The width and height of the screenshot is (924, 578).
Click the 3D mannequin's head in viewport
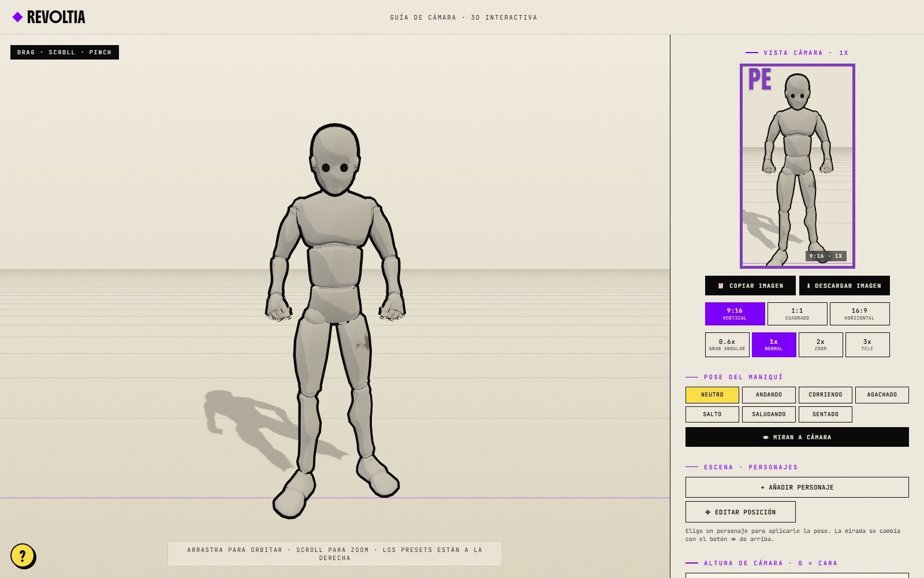[x=335, y=160]
